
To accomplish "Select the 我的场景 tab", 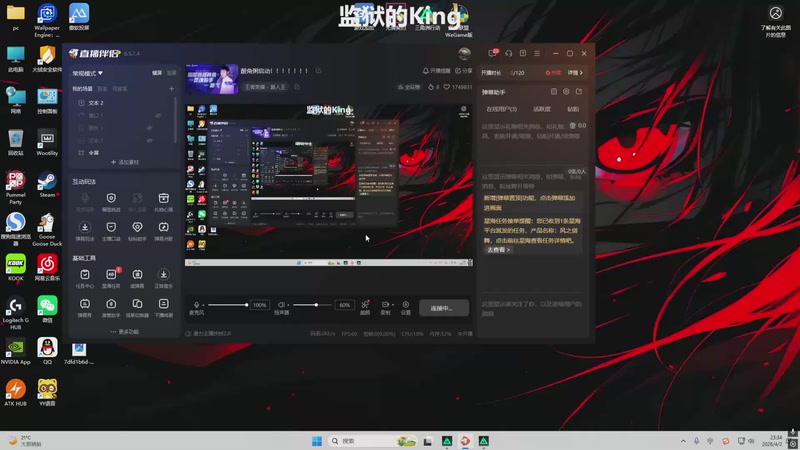I will click(x=82, y=89).
